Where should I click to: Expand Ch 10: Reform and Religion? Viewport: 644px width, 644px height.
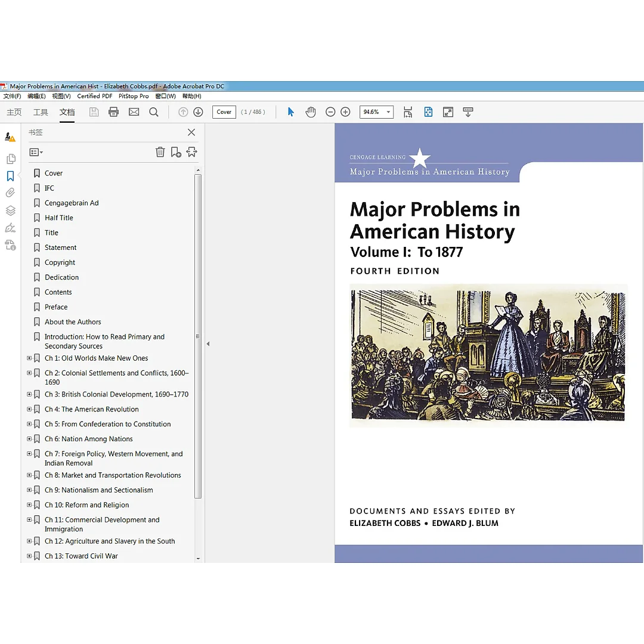click(x=29, y=505)
